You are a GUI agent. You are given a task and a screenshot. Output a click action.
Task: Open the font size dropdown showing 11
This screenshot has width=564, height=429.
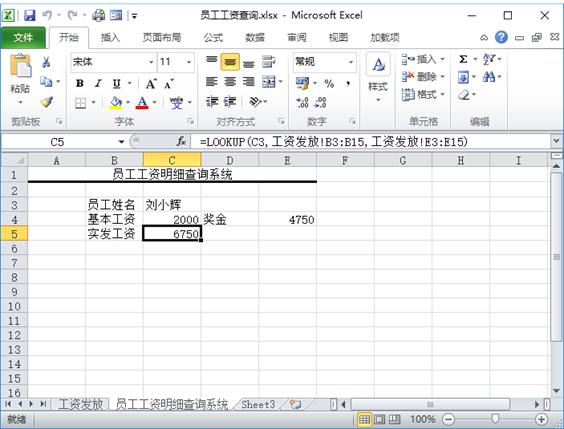(x=189, y=62)
